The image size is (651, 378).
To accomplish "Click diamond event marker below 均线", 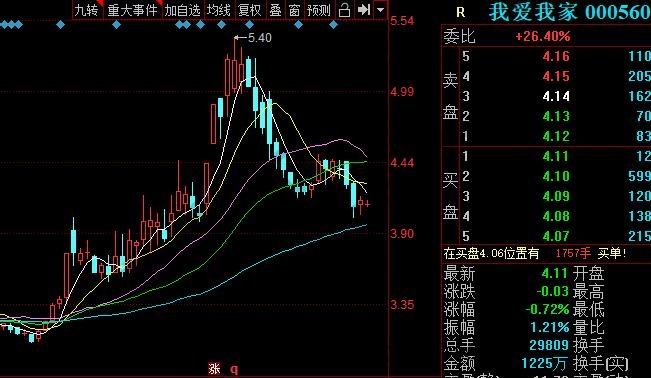I will 222,25.
